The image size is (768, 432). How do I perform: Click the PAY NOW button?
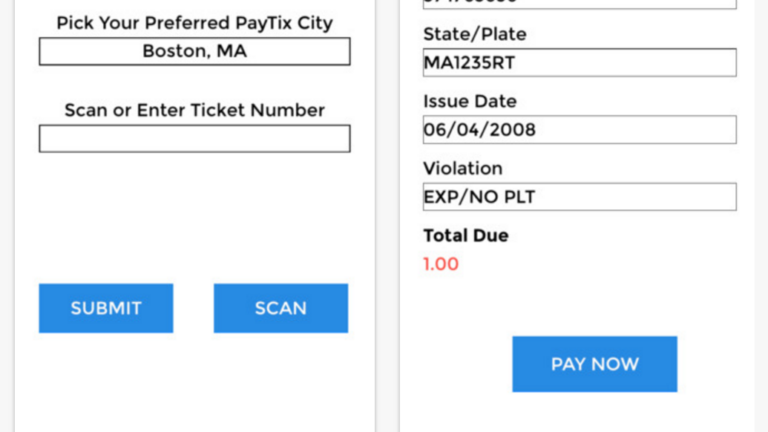(594, 364)
